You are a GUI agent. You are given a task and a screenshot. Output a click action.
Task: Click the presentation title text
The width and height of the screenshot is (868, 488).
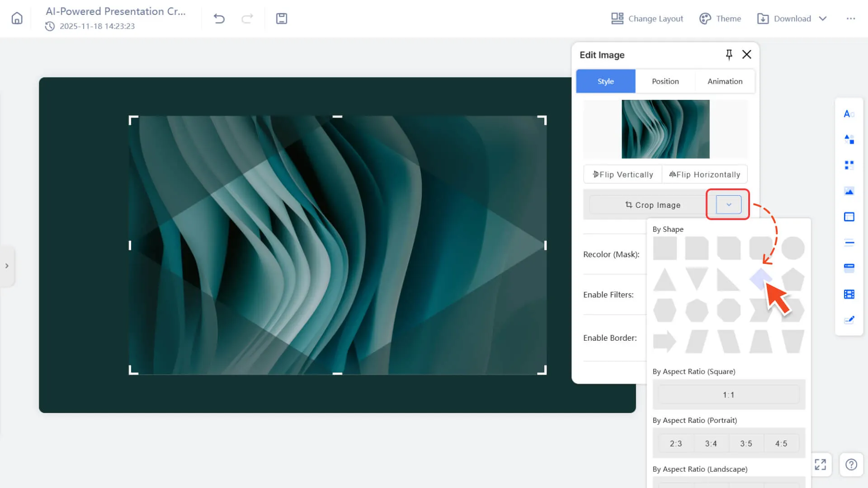tap(116, 11)
